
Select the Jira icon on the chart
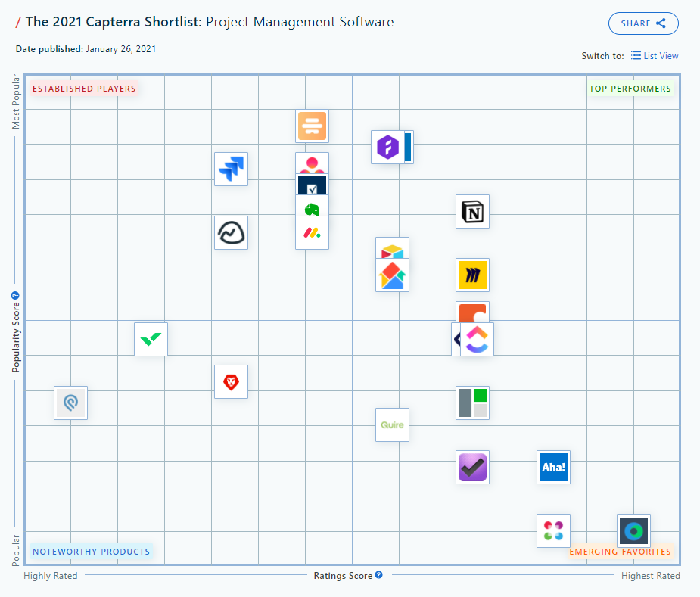[x=231, y=168]
